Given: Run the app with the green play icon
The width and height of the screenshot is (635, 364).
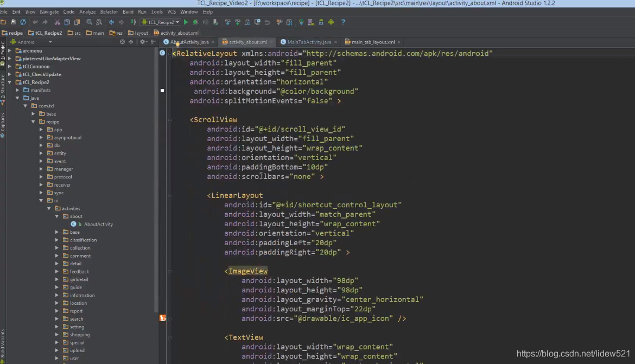Looking at the screenshot, I should [186, 22].
